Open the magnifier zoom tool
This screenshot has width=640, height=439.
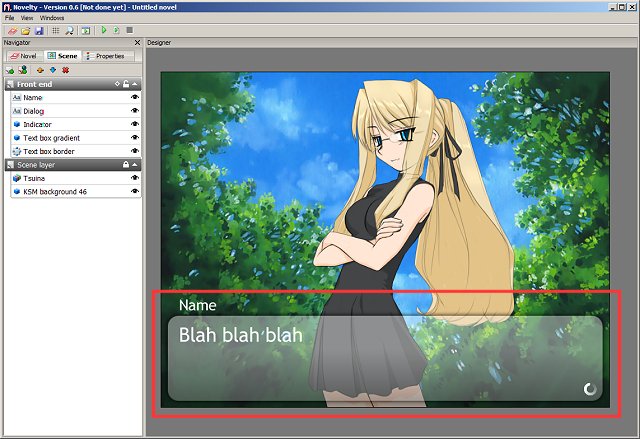(69, 31)
